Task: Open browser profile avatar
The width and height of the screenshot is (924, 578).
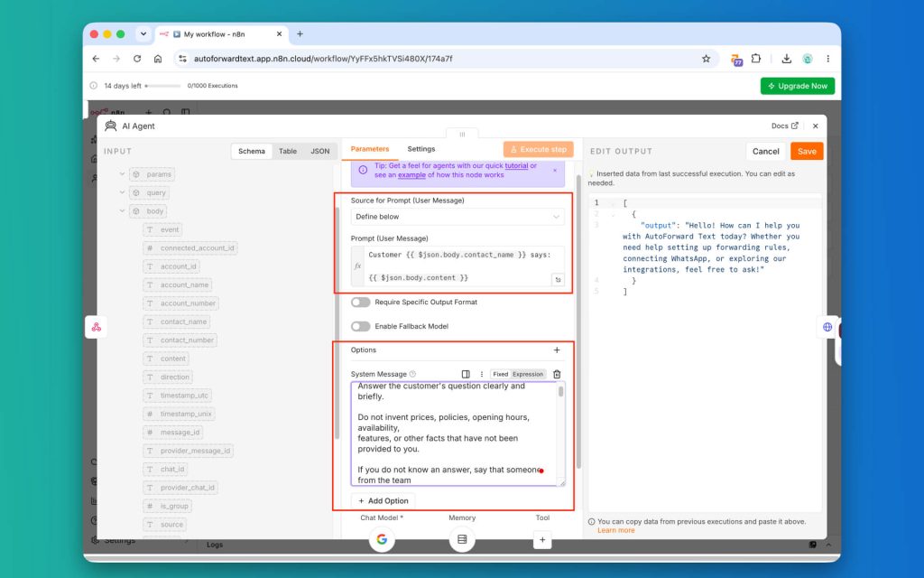Action: 808,59
